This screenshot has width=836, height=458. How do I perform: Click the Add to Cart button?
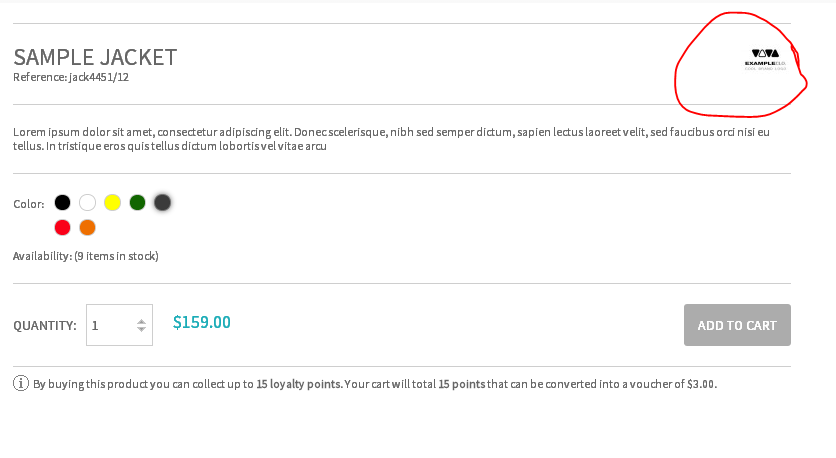(x=737, y=325)
